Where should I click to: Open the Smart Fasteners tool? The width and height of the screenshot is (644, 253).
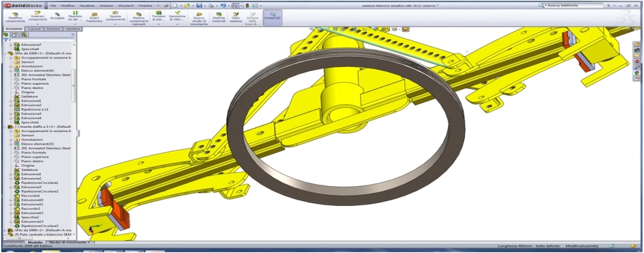click(94, 18)
